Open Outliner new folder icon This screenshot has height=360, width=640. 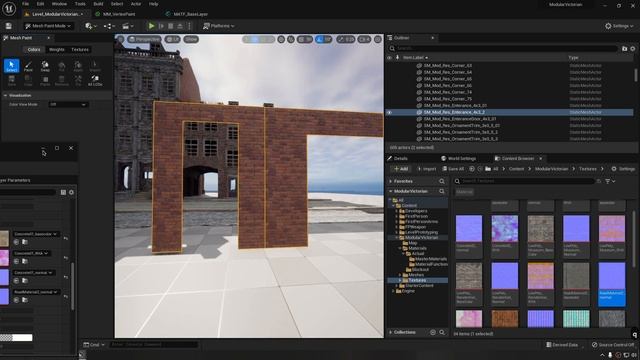624,49
